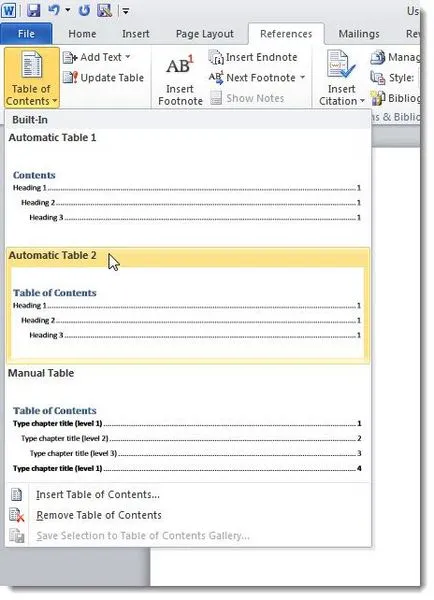Viewport: 434px width, 600px height.
Task: Open Customize Quick Access Toolbar arrow
Action: [126, 11]
